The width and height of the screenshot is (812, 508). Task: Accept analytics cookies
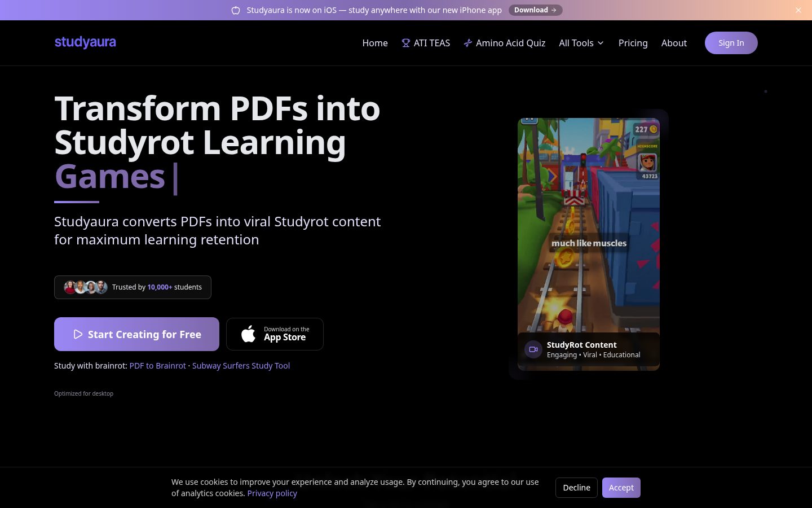coord(621,488)
